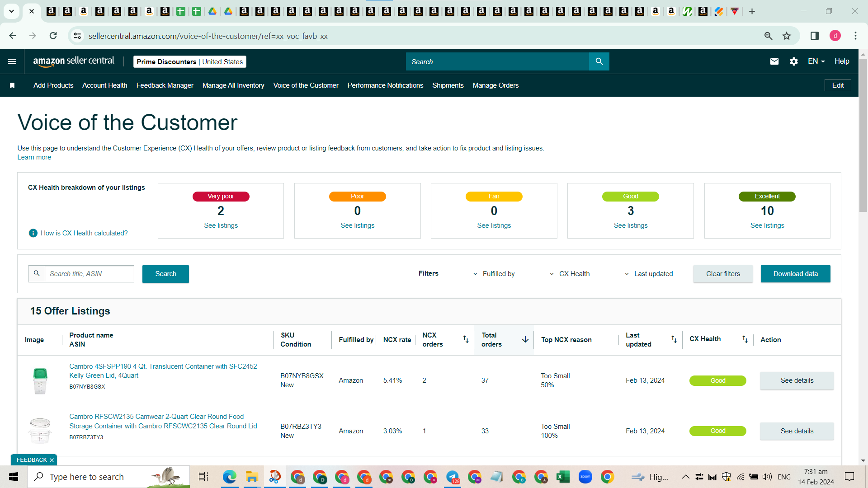The width and height of the screenshot is (868, 488).
Task: See listings under Poor
Action: click(x=357, y=225)
